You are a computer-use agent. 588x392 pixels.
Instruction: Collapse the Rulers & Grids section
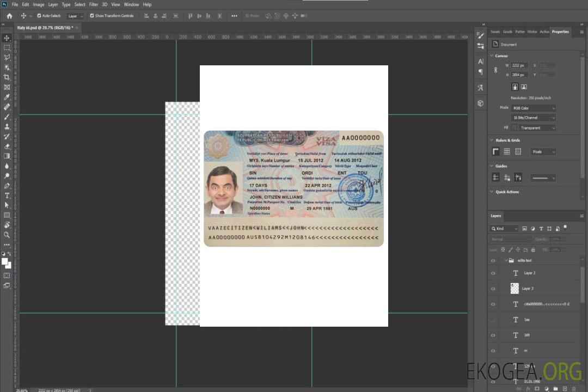(x=492, y=140)
